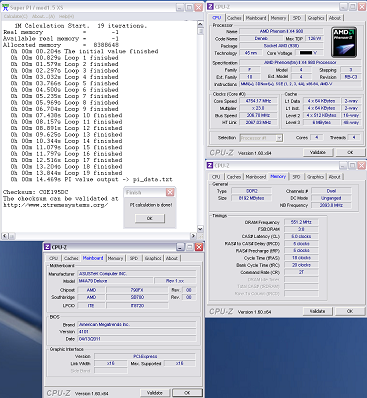The image size is (367, 398).
Task: Click horizontal scrollbar left arrow in Super PI
Action: click(5, 236)
